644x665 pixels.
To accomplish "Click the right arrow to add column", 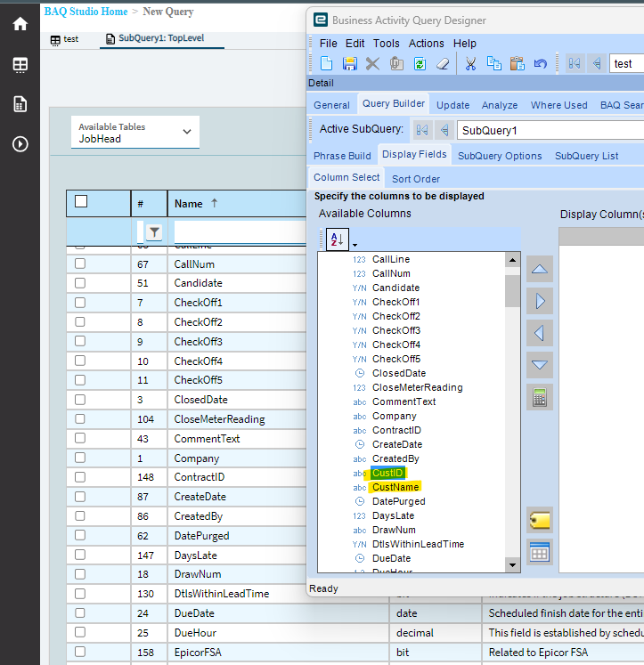I will (539, 301).
